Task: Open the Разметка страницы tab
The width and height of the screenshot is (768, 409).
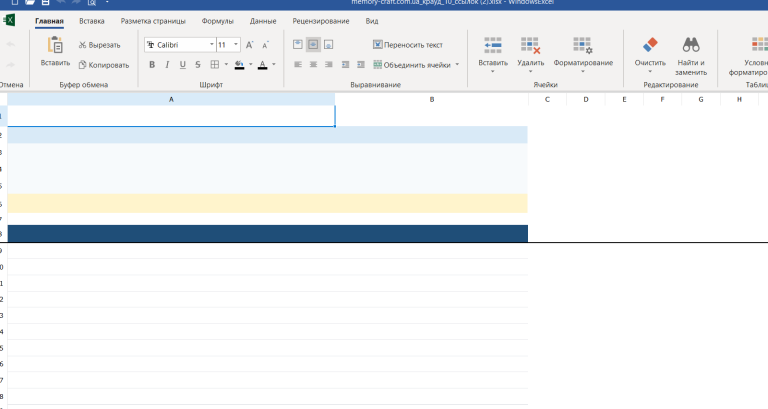Action: [x=153, y=21]
